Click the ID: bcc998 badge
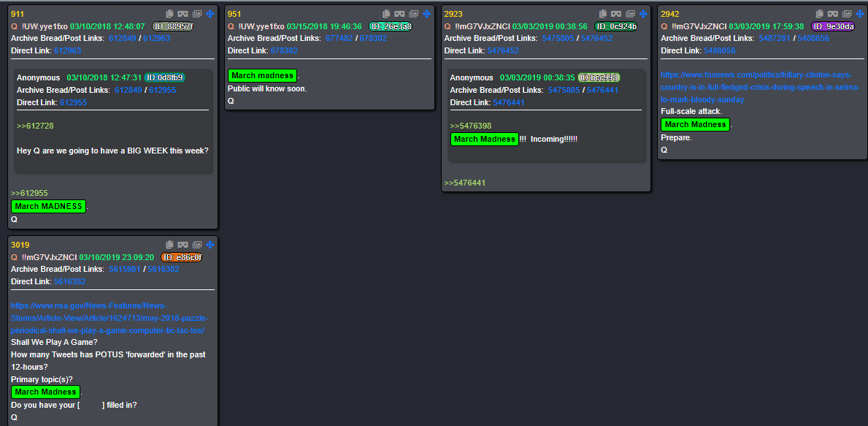Screen dimensions: 868x426 (599, 77)
